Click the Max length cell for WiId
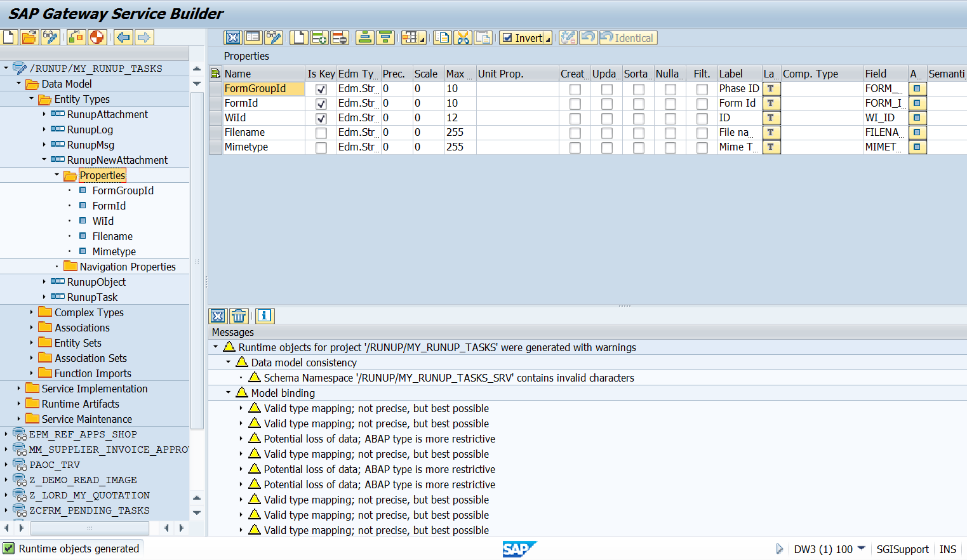Image resolution: width=967 pixels, height=560 pixels. (x=459, y=118)
